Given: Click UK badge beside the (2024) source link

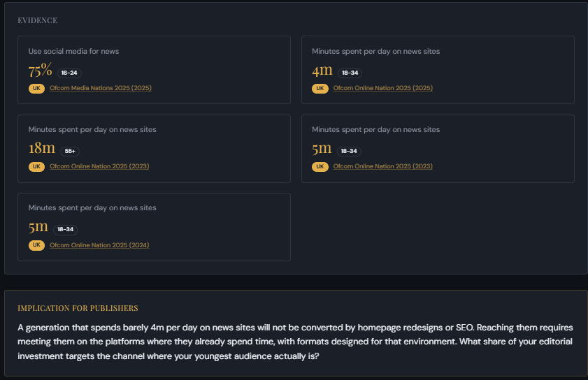Looking at the screenshot, I should pos(36,245).
